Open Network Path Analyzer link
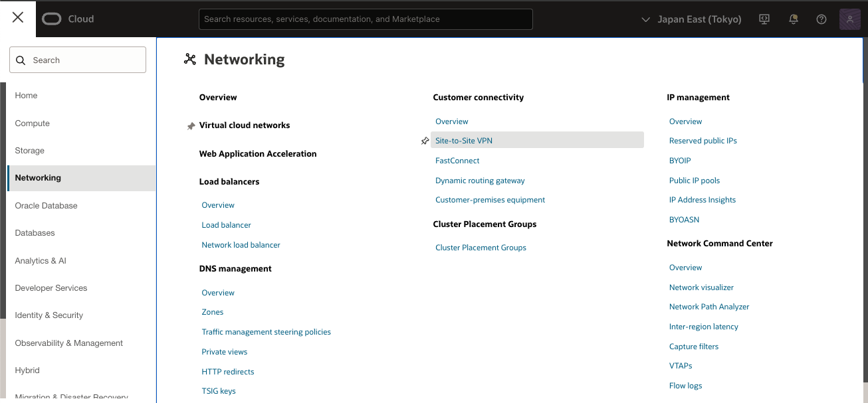Viewport: 868px width, 403px height. (709, 307)
